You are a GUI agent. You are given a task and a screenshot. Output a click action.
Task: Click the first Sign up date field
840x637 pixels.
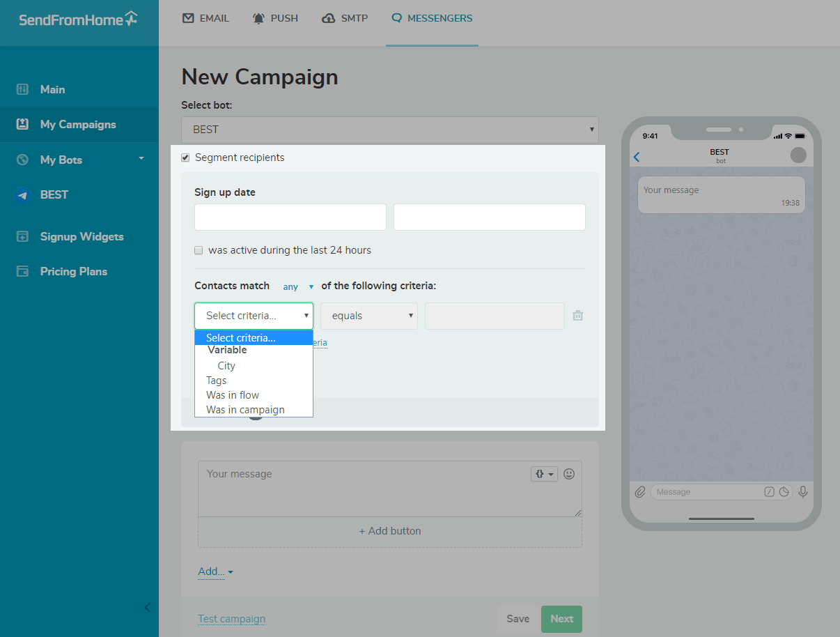pyautogui.click(x=290, y=217)
